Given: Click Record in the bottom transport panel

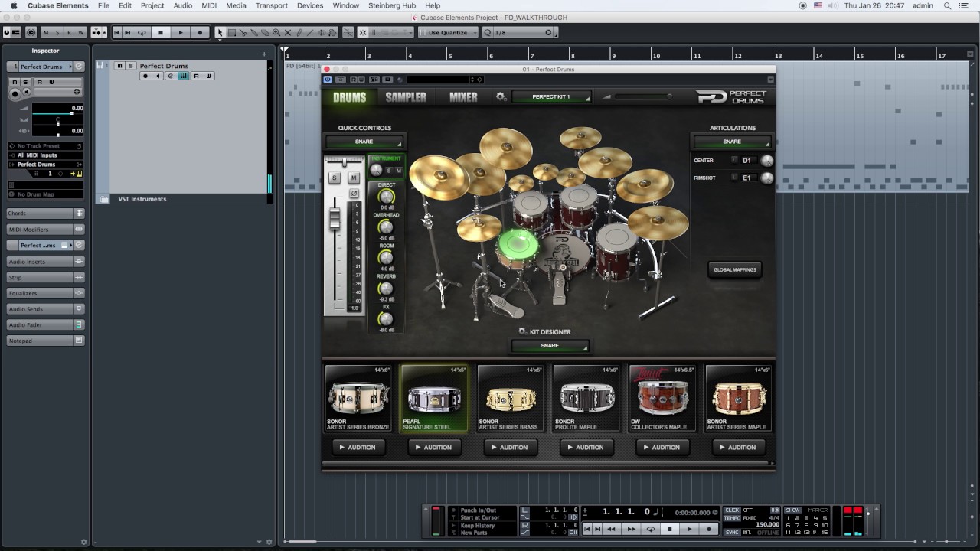Looking at the screenshot, I should (x=709, y=529).
